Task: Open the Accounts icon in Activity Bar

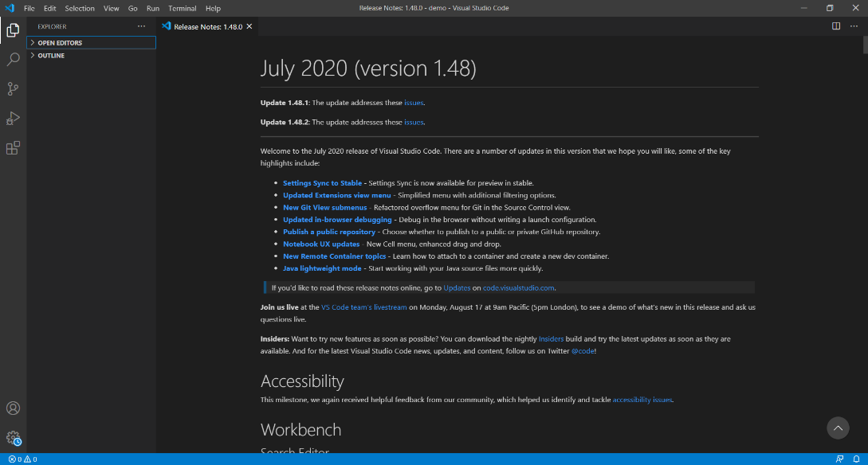Action: (13, 408)
